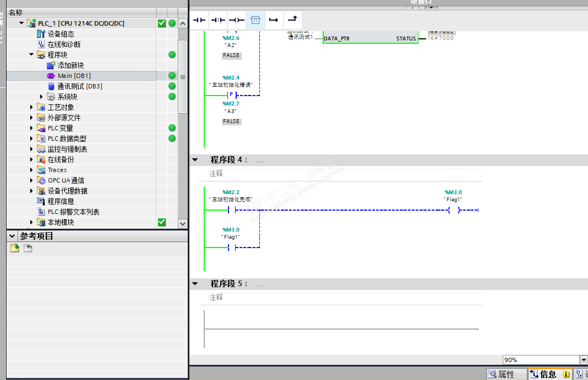Insert an empty box instruction
The height and width of the screenshot is (380, 588).
pos(255,20)
